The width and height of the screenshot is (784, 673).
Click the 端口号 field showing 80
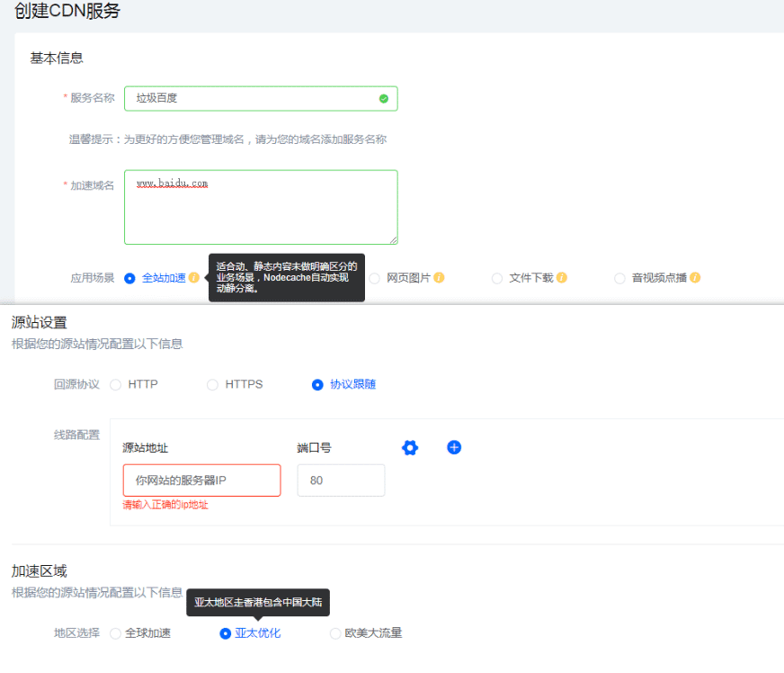point(341,480)
